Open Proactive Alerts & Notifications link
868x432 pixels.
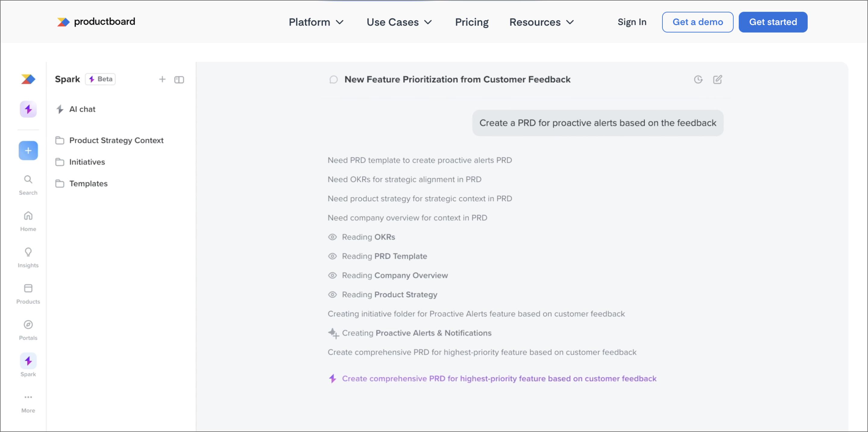tap(433, 333)
